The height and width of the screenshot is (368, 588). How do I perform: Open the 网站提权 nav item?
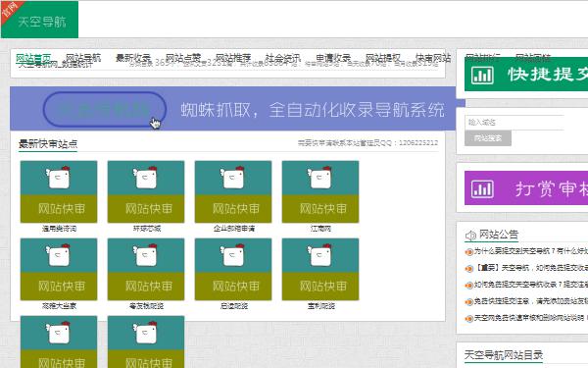pyautogui.click(x=383, y=58)
